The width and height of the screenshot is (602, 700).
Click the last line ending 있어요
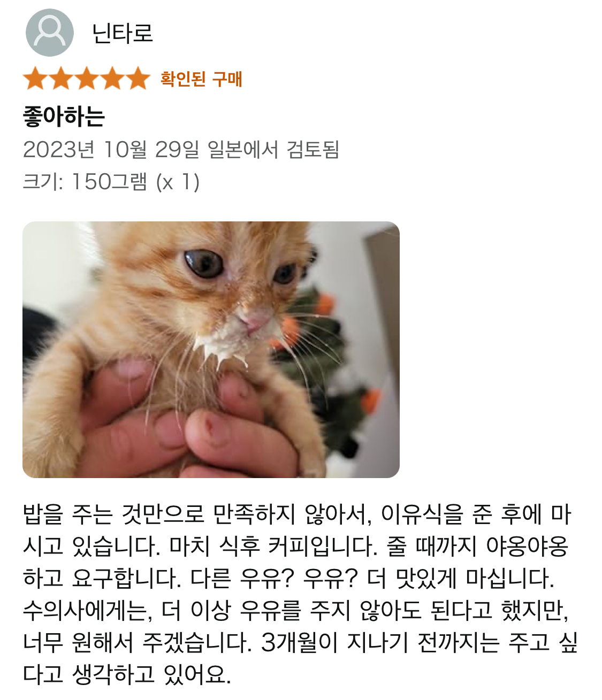click(x=127, y=675)
